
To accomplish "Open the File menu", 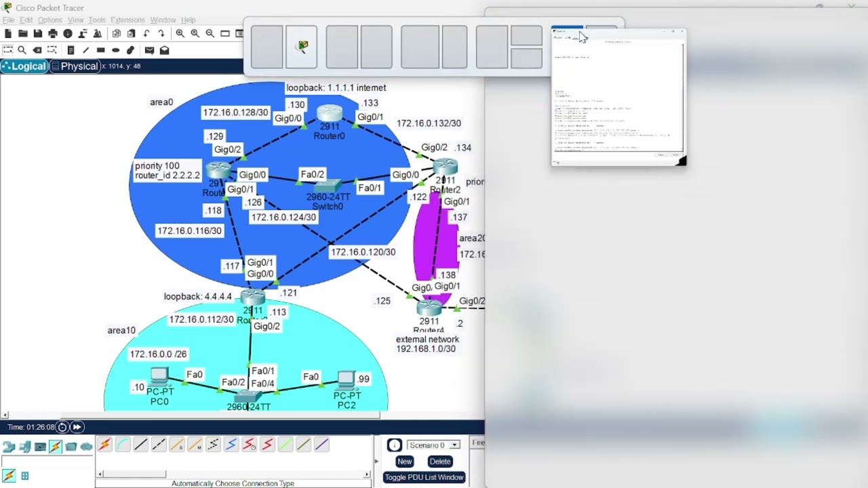I will (x=8, y=20).
